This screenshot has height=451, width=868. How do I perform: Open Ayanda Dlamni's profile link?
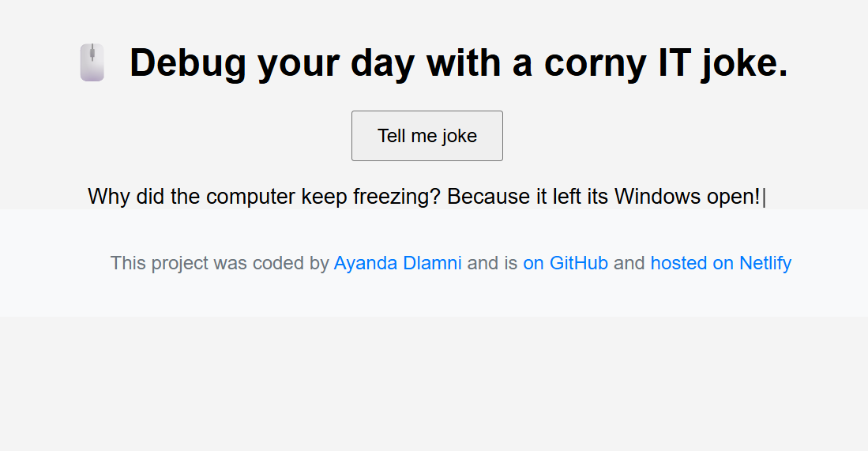coord(397,263)
